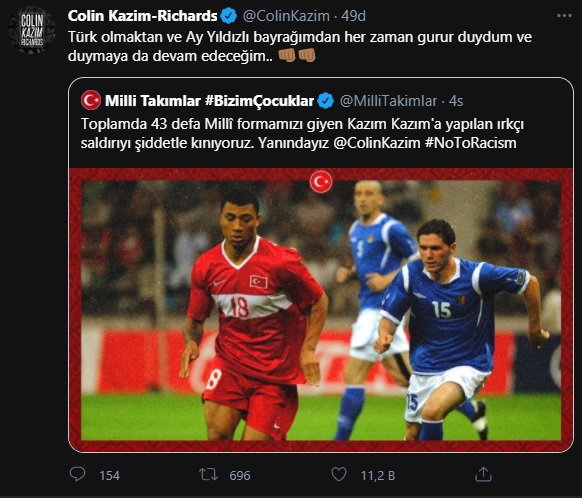
Task: Open the three-dot more options menu
Action: coord(564,16)
